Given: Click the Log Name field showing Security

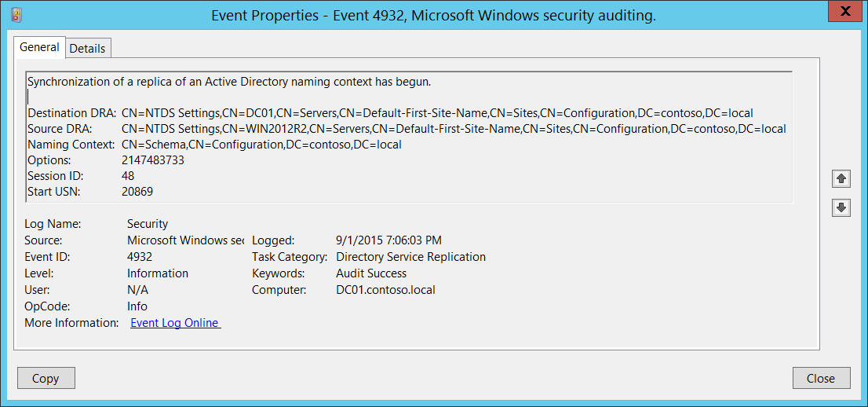Looking at the screenshot, I should [x=148, y=224].
